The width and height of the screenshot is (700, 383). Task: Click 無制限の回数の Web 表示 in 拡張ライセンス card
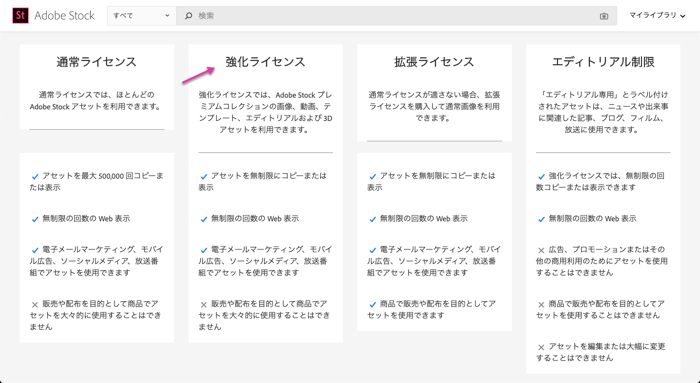click(x=424, y=219)
